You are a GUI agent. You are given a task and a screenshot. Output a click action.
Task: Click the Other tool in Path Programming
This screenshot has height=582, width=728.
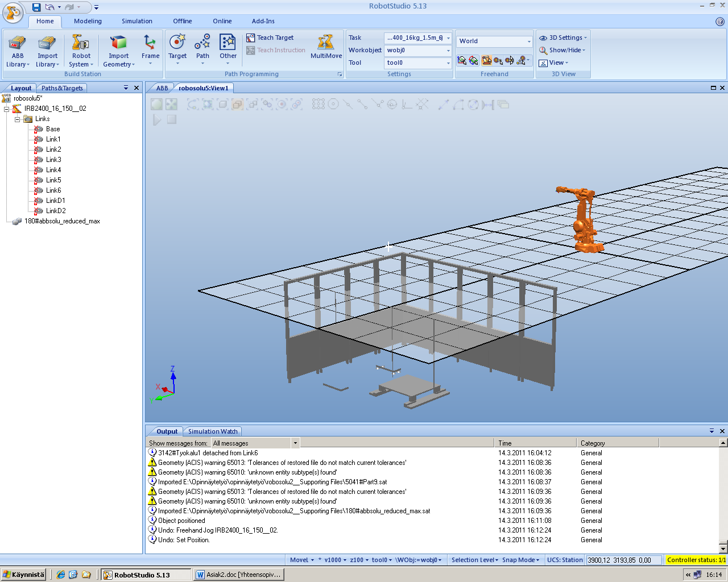pyautogui.click(x=228, y=50)
